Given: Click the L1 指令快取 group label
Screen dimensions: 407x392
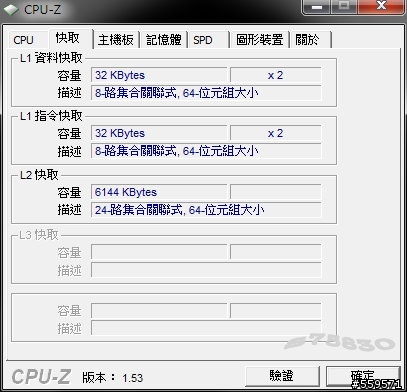Looking at the screenshot, I should point(51,116).
